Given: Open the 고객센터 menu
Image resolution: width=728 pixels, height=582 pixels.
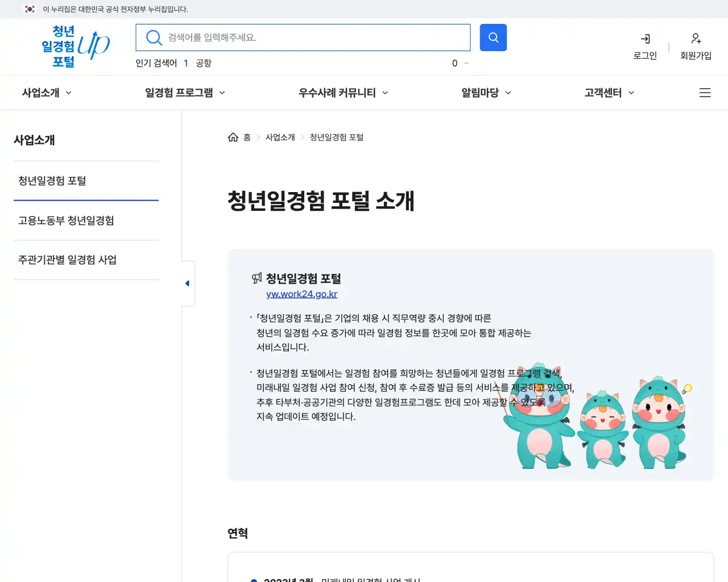Looking at the screenshot, I should pos(607,93).
